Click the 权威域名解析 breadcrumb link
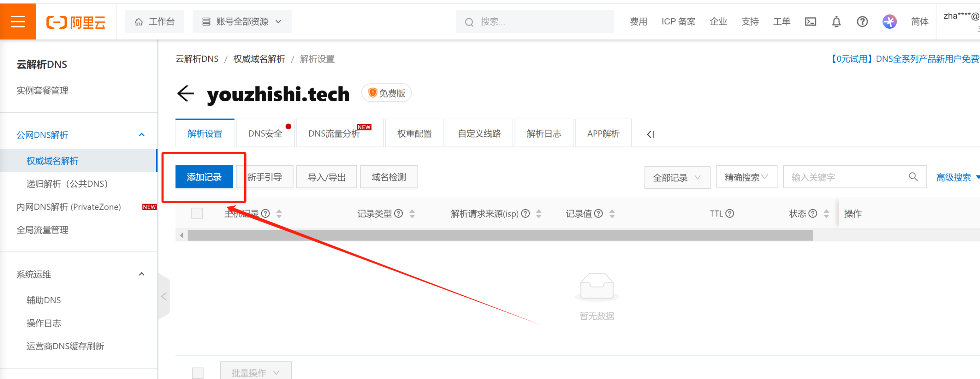980x379 pixels. pos(259,59)
